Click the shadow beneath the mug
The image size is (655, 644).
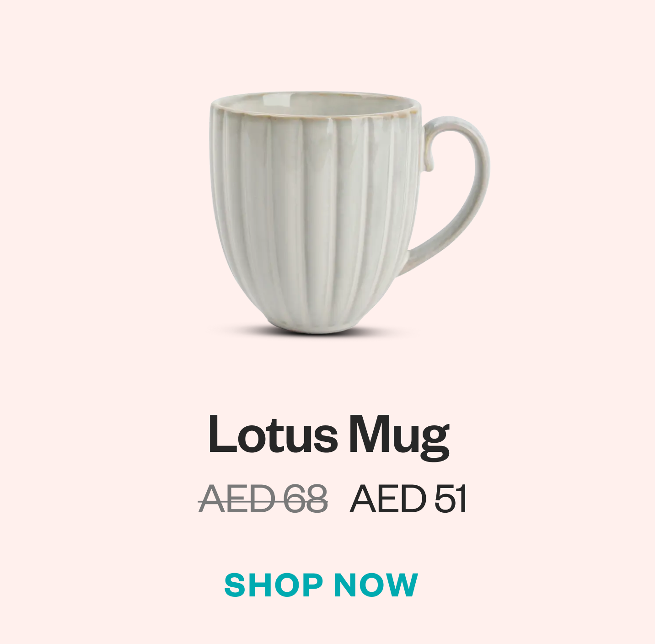point(316,332)
